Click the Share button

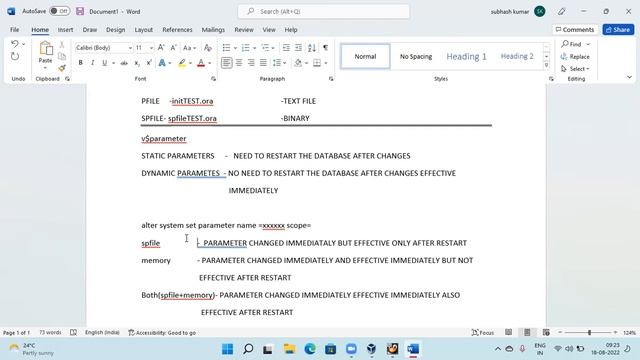coord(618,29)
